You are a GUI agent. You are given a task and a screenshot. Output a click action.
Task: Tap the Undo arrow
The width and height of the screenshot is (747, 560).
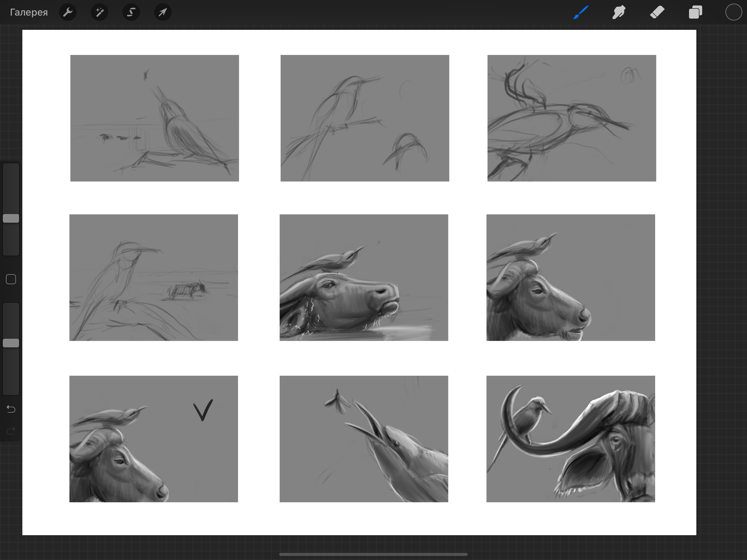[11, 409]
